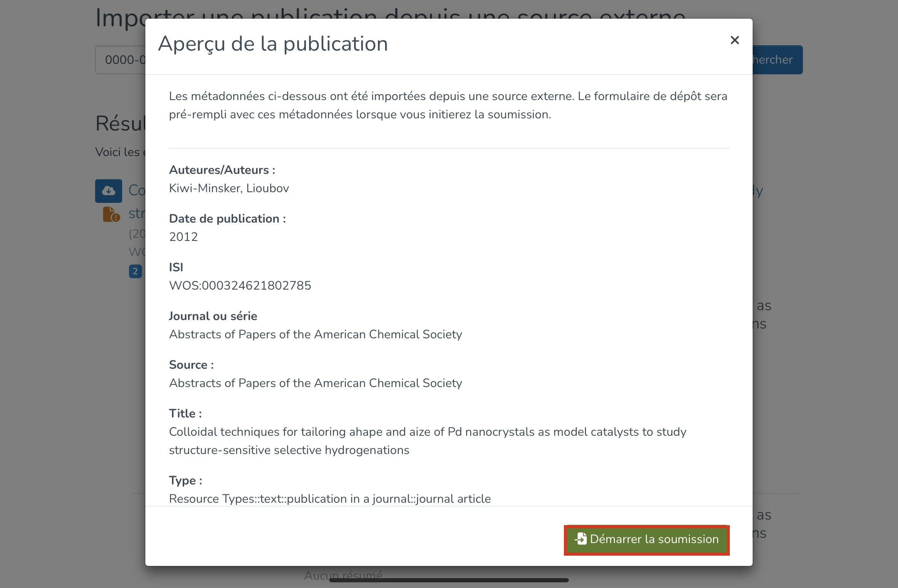Close the Aperçu de la publication dialog
898x588 pixels.
(x=734, y=40)
